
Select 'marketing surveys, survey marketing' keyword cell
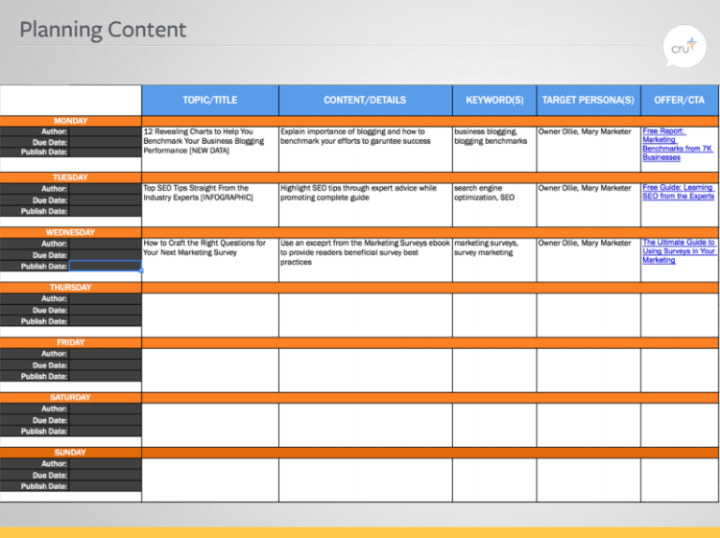tap(495, 260)
